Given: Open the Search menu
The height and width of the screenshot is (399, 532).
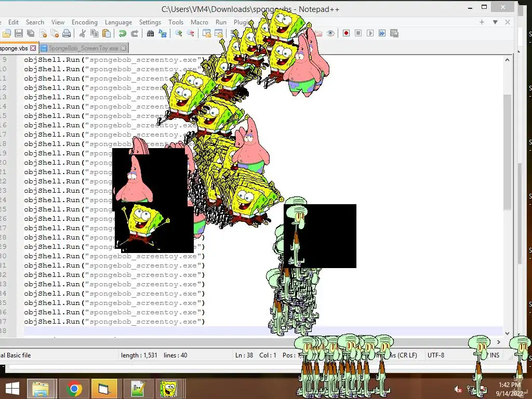Looking at the screenshot, I should click(35, 22).
